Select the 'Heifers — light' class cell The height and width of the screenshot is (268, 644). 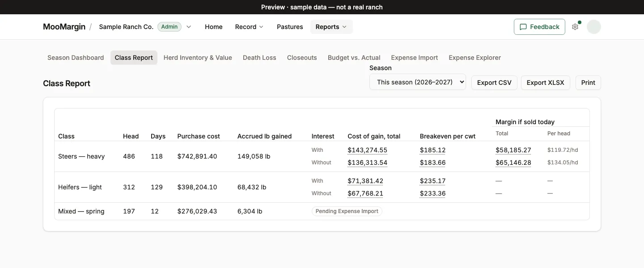(x=80, y=187)
